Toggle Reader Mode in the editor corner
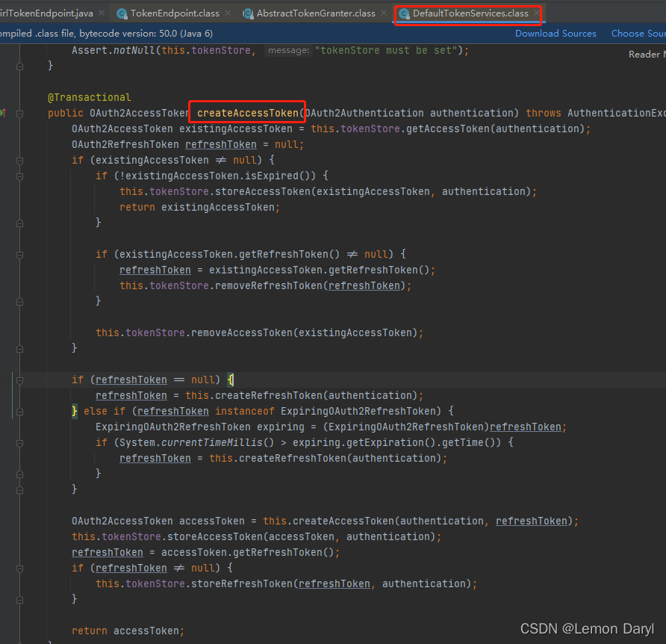The height and width of the screenshot is (644, 666). coord(647,55)
